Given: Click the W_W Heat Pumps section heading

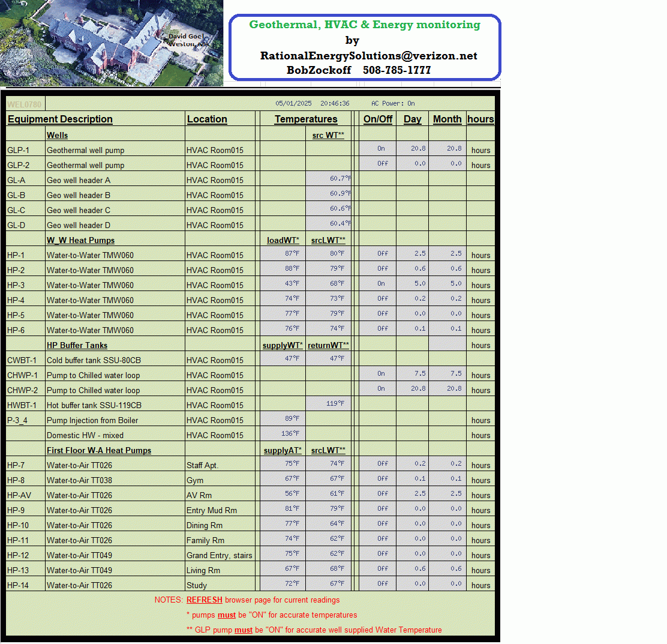Looking at the screenshot, I should click(81, 241).
